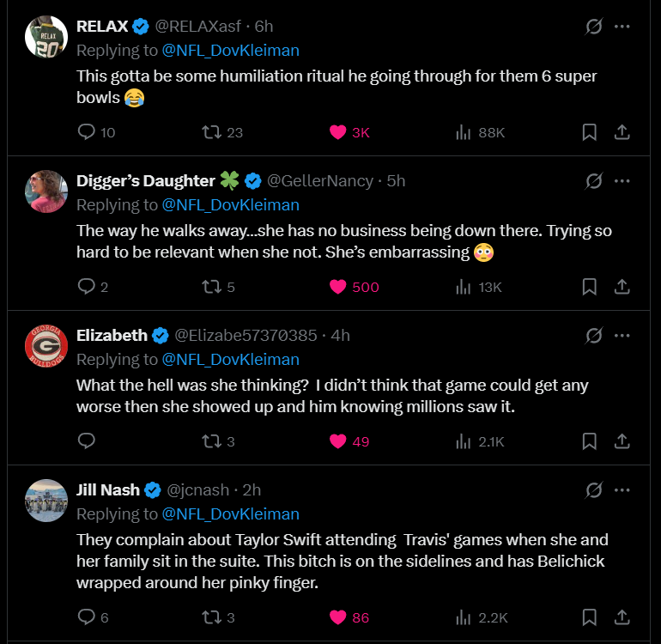Bookmark the RELAX tweet
The width and height of the screenshot is (661, 644).
pos(590,132)
